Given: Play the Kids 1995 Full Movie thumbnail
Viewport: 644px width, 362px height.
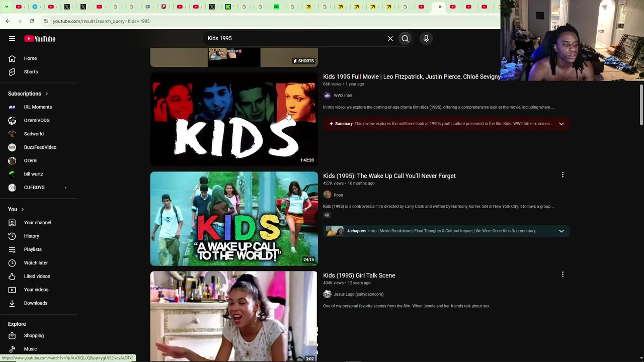Looking at the screenshot, I should click(x=234, y=120).
